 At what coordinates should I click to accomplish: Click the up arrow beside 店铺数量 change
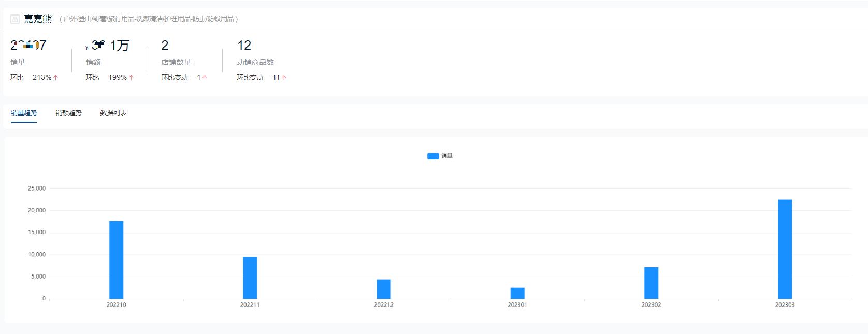click(x=205, y=78)
